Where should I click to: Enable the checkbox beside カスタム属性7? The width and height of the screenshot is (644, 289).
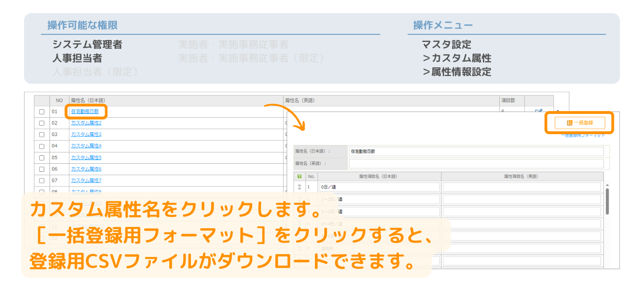(42, 181)
